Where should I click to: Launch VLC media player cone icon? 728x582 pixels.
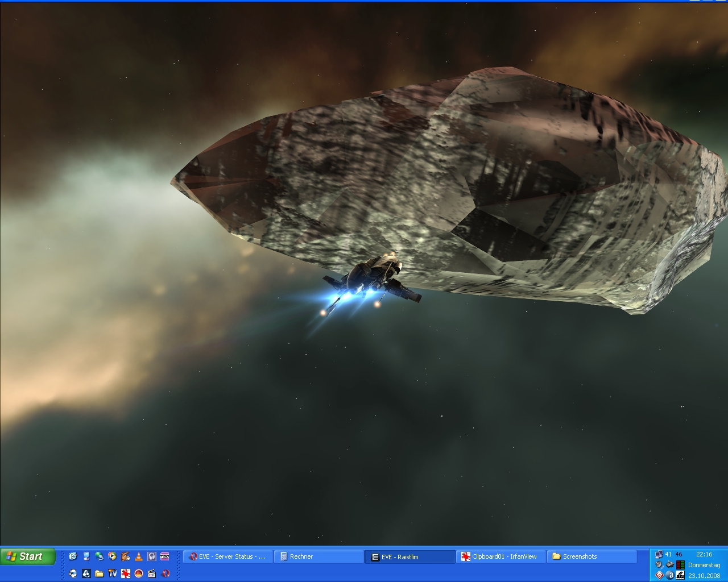tap(138, 556)
